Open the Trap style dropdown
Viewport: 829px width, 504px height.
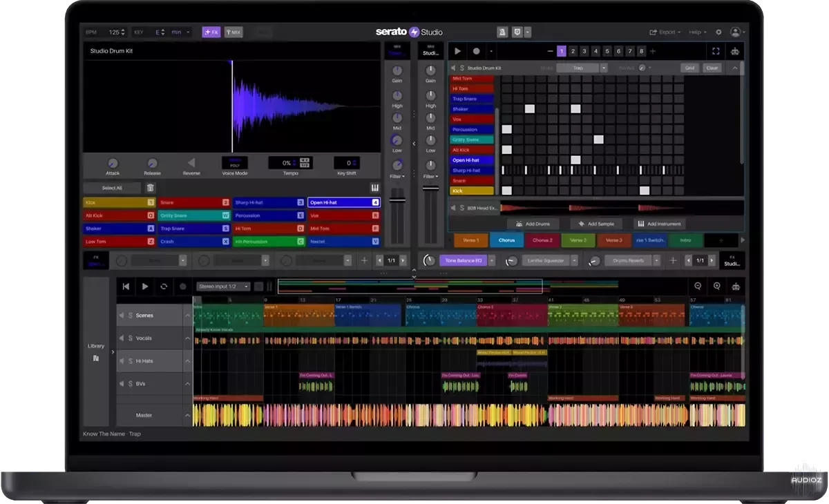(x=604, y=68)
